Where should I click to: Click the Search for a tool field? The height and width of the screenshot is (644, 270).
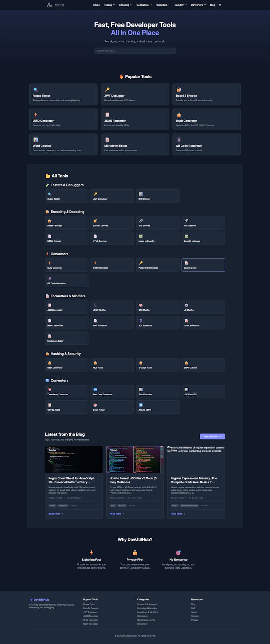pyautogui.click(x=135, y=51)
